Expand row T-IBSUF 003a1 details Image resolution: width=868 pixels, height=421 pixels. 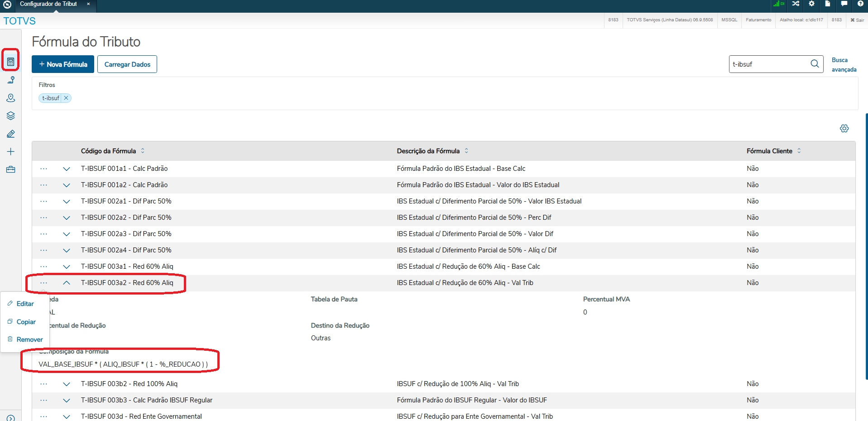tap(67, 267)
